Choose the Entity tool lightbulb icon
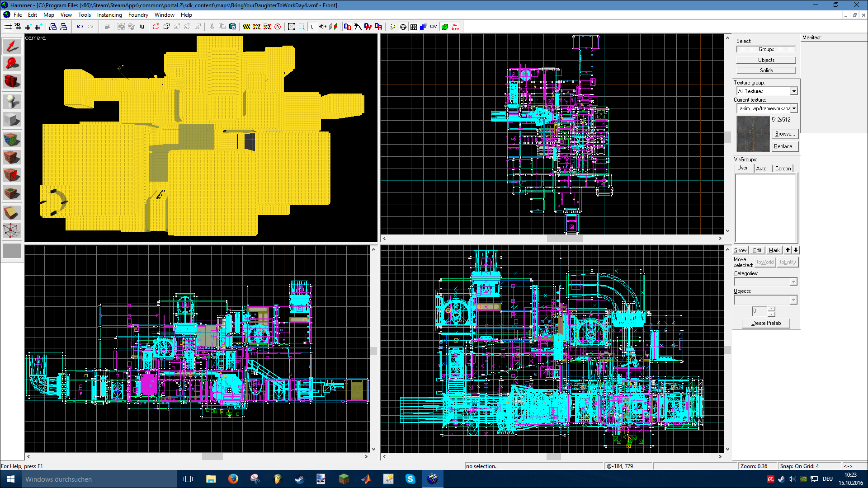868x488 pixels. coord(12,101)
